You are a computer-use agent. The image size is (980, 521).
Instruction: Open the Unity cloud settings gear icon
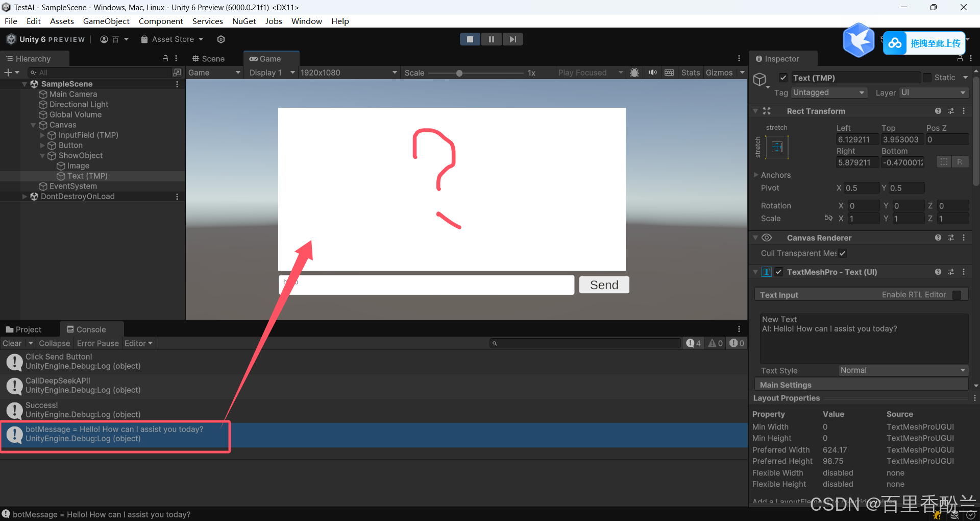point(221,39)
